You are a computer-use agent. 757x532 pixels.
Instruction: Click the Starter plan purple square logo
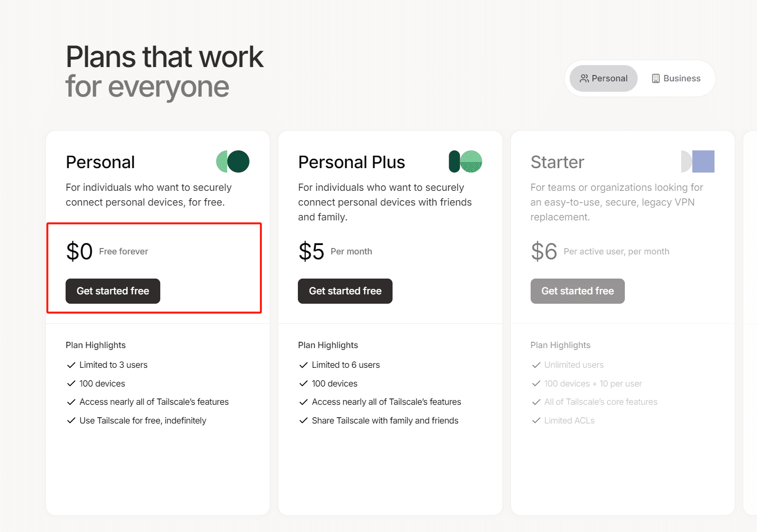coord(697,161)
